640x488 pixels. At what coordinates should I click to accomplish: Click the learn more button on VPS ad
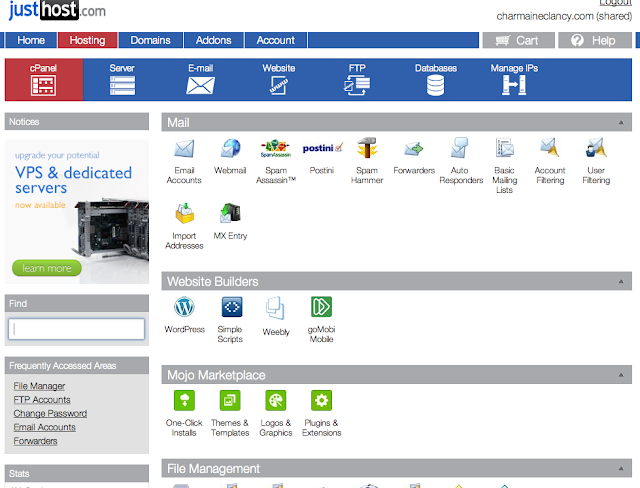coord(47,268)
